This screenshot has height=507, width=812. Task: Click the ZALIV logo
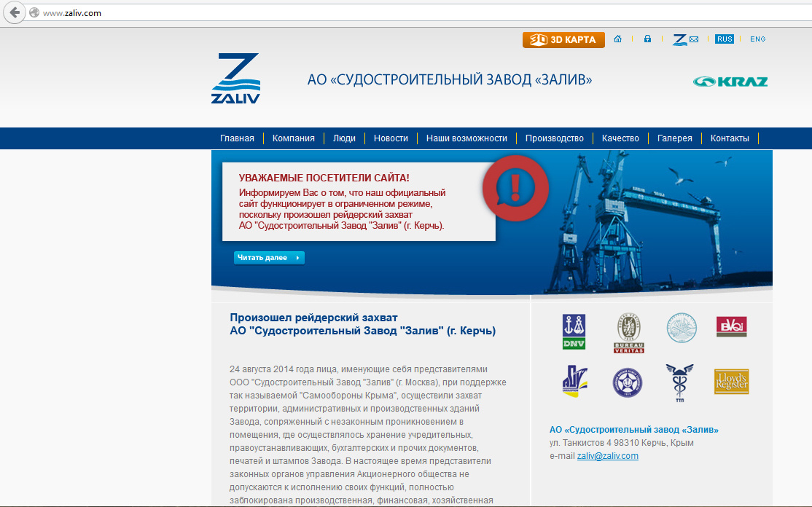click(x=235, y=78)
